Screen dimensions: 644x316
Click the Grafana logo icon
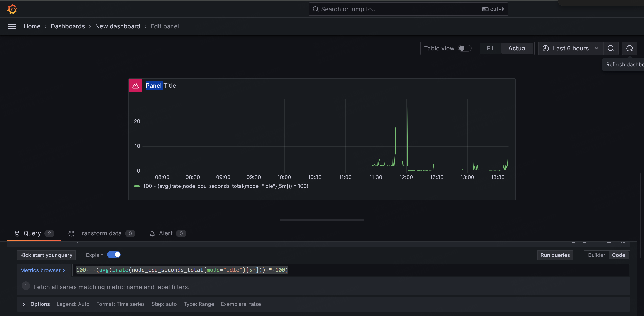pyautogui.click(x=12, y=9)
